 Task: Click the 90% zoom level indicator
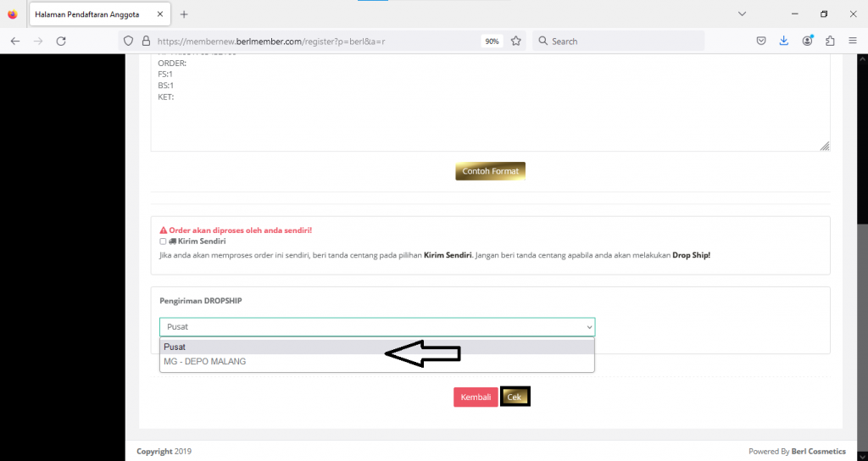click(491, 41)
